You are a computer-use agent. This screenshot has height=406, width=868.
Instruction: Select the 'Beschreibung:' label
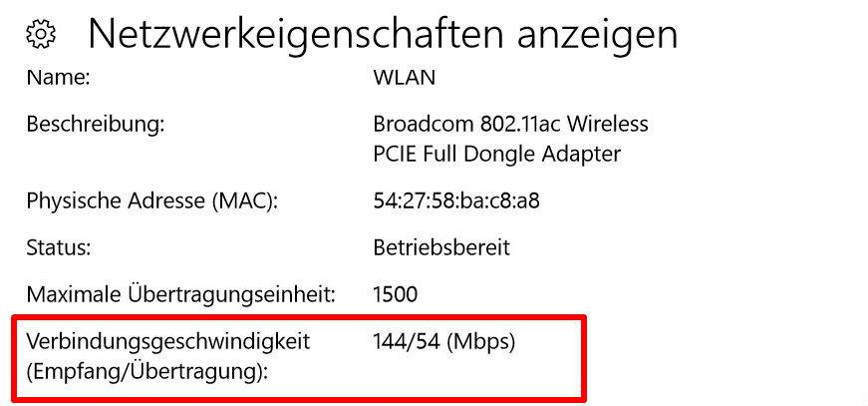click(95, 125)
